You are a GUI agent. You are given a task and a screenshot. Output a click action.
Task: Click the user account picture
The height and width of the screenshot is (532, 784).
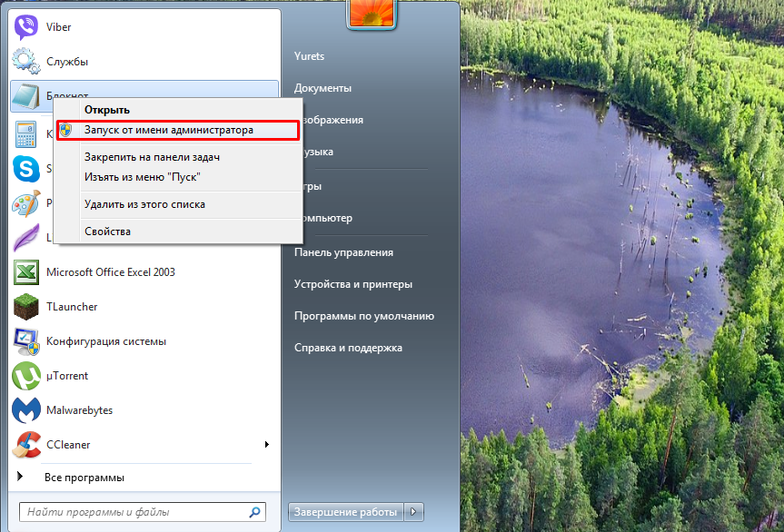click(372, 13)
